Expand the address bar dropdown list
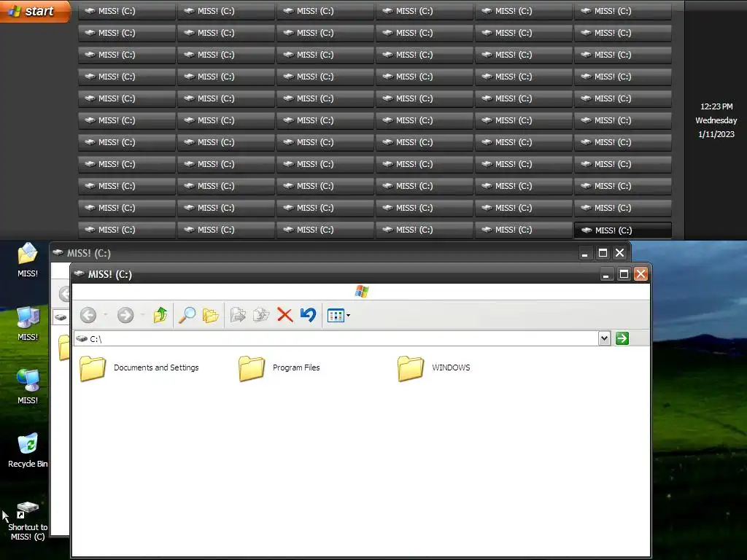The image size is (747, 560). pos(604,338)
